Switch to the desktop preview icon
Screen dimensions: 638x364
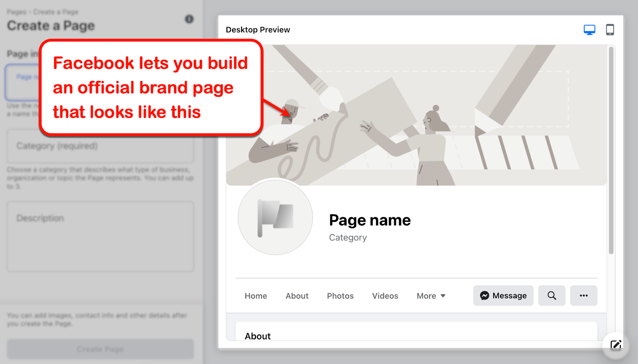[589, 30]
